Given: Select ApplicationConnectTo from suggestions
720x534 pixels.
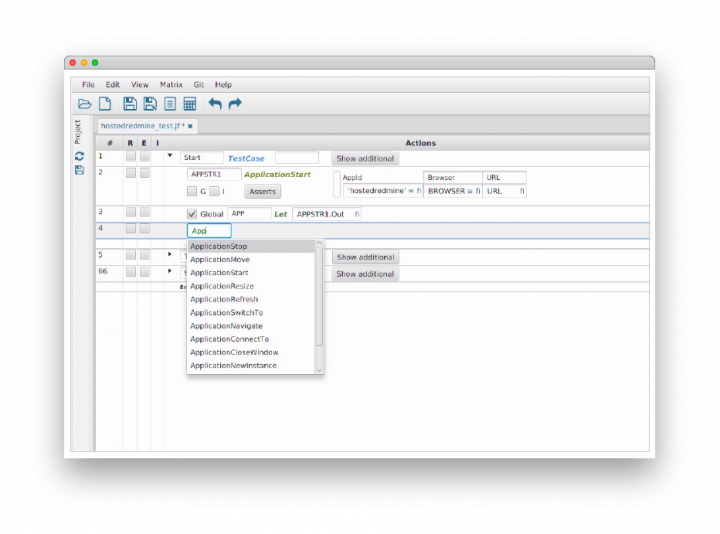Looking at the screenshot, I should (251, 339).
